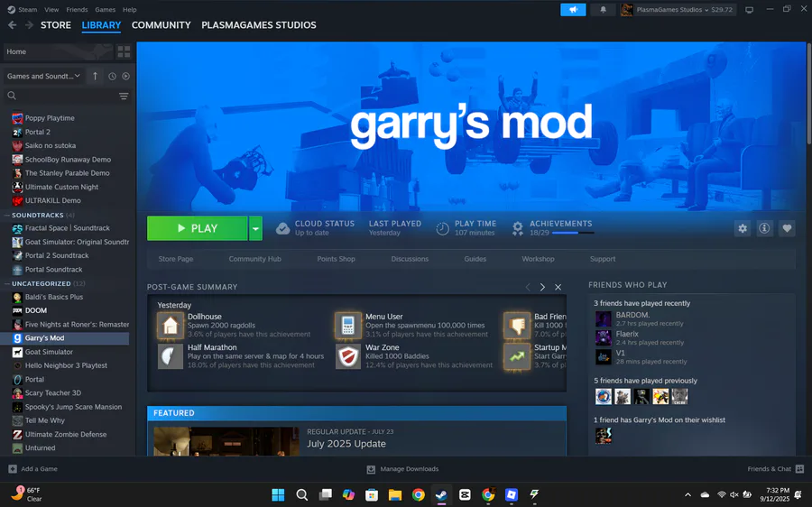This screenshot has width=812, height=507.
Task: Click the Big Picture mode monitor icon
Action: tap(749, 10)
